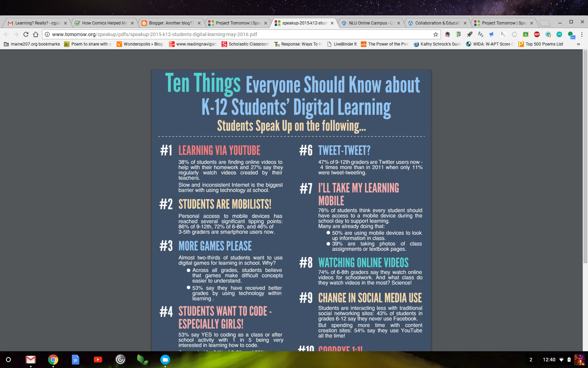Open the status tray clock at 12:40
This screenshot has width=588, height=368.
point(549,360)
